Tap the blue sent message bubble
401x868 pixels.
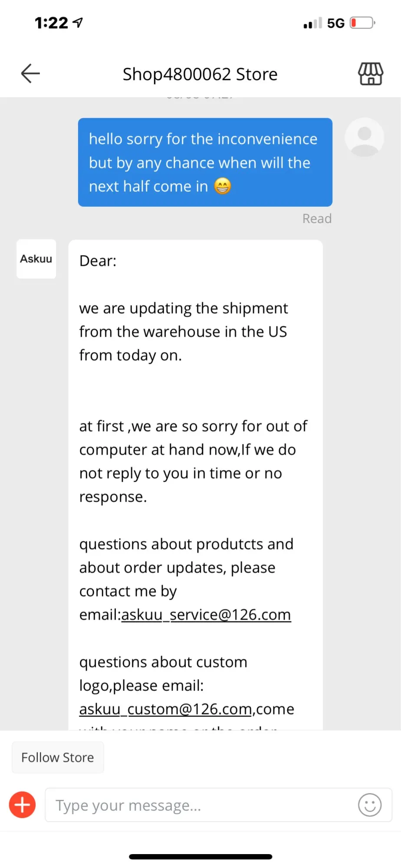click(x=205, y=162)
